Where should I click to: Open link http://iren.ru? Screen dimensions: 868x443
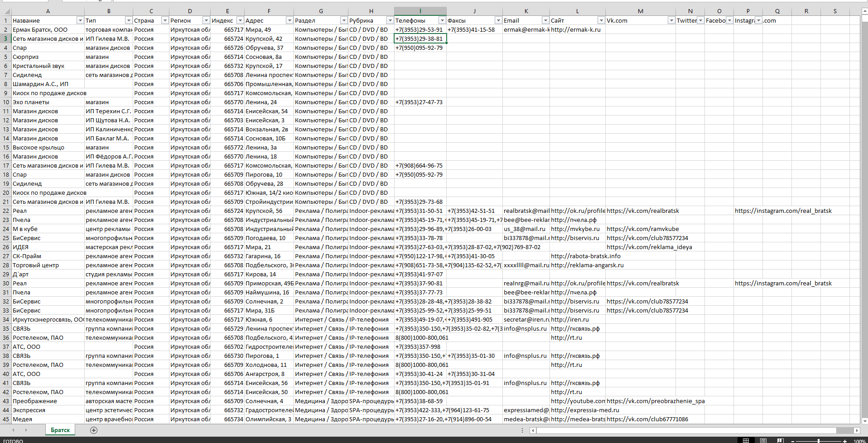(x=570, y=319)
